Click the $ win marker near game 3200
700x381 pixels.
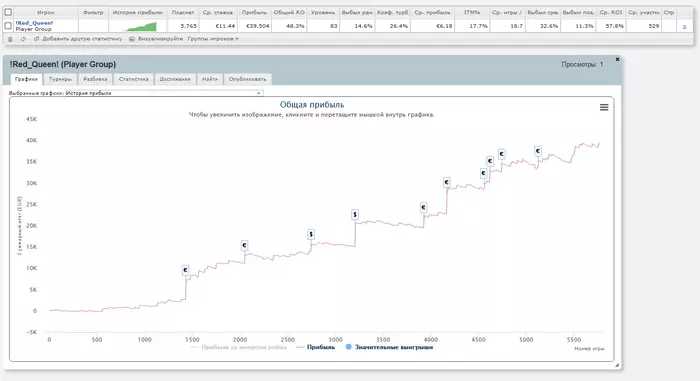(x=355, y=214)
